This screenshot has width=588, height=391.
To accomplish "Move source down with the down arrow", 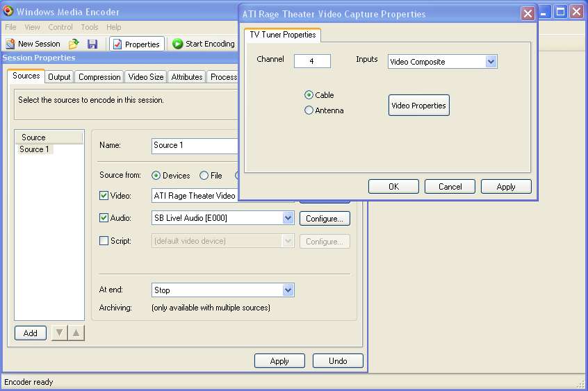I will tap(59, 333).
